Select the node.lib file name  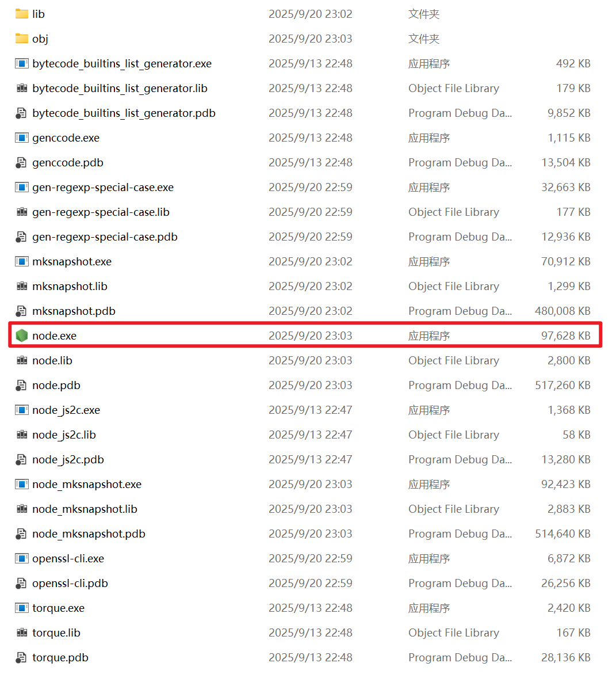tap(52, 360)
